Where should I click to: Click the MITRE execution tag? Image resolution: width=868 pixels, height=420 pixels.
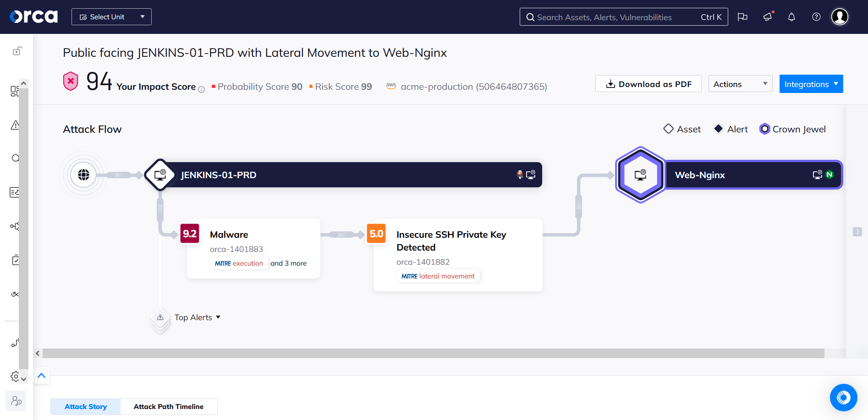[239, 263]
